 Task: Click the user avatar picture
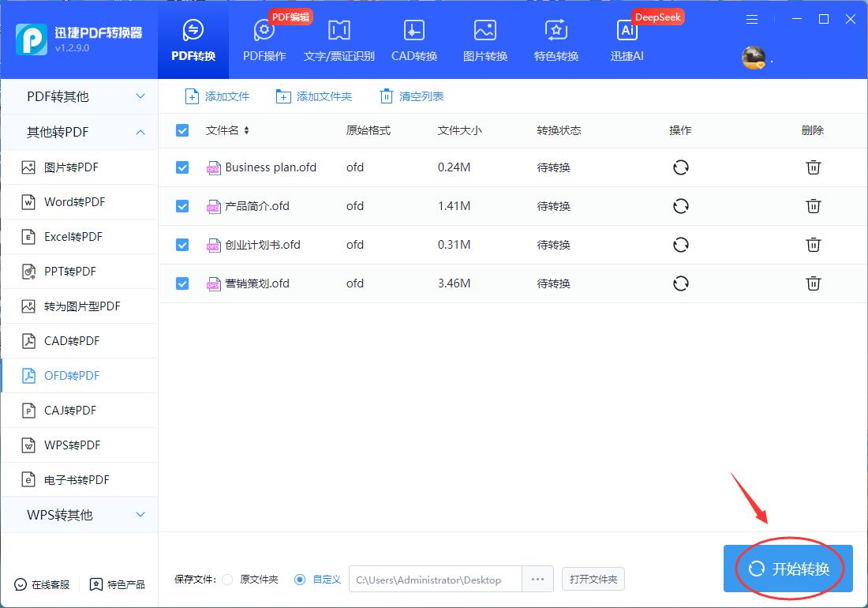754,58
